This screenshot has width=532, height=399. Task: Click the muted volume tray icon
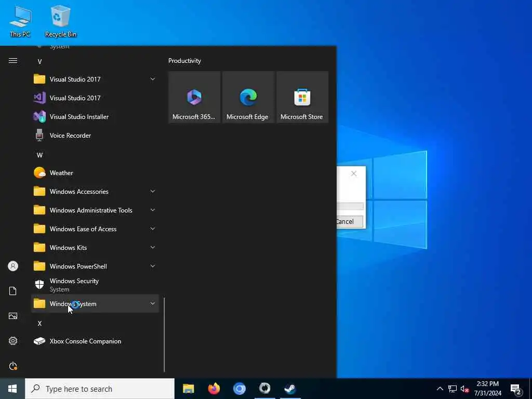465,389
